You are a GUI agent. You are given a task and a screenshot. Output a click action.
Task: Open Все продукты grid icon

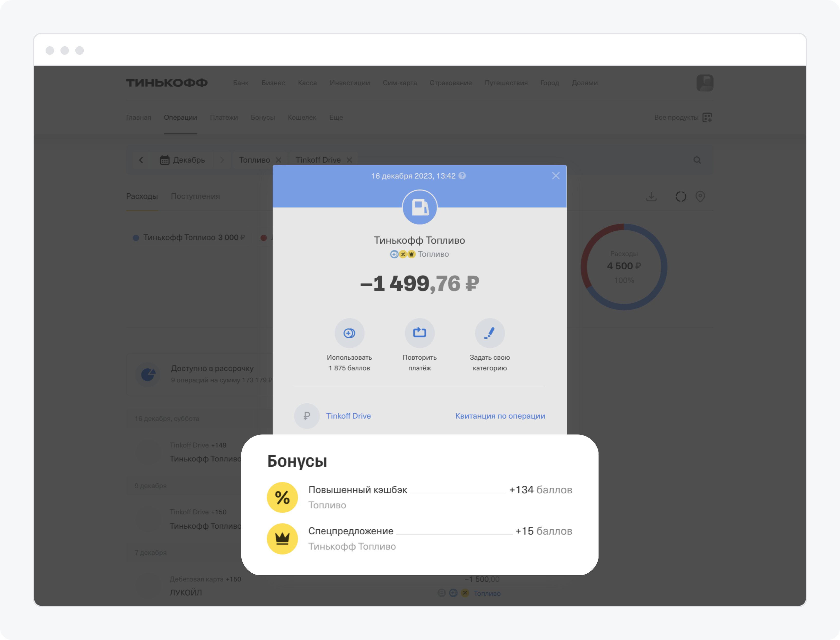707,117
